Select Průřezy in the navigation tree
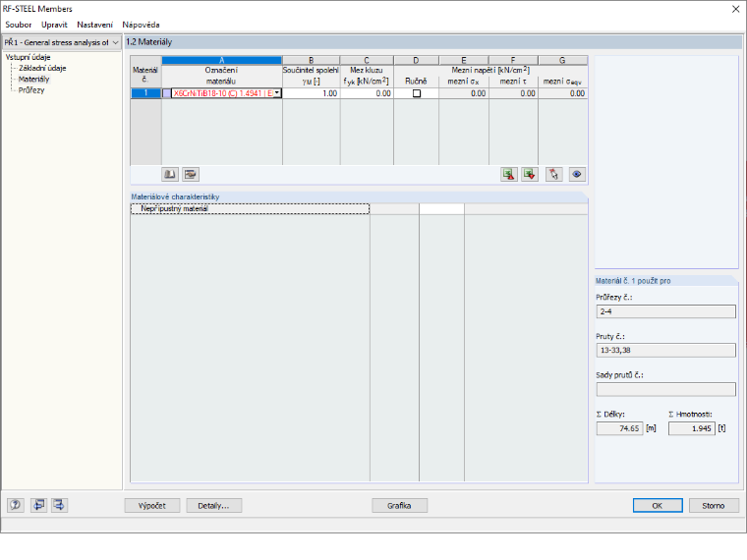Screen dimensions: 747x560 pos(31,90)
